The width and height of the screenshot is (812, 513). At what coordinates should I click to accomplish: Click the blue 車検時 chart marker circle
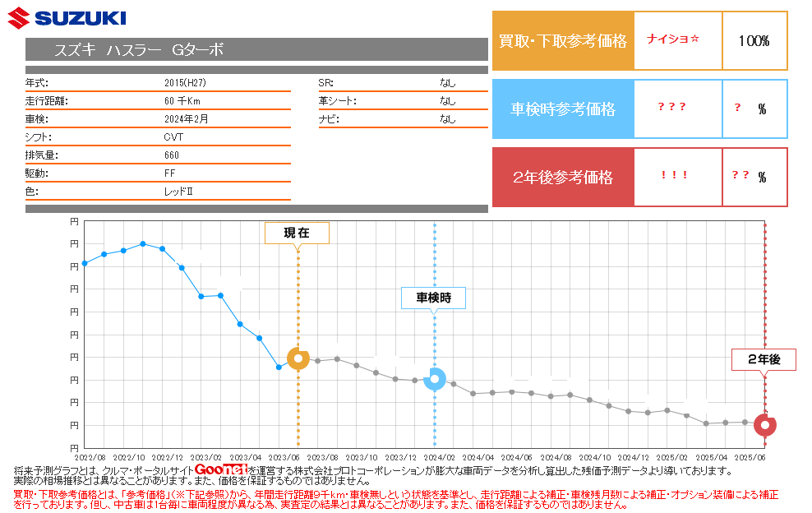pos(435,379)
